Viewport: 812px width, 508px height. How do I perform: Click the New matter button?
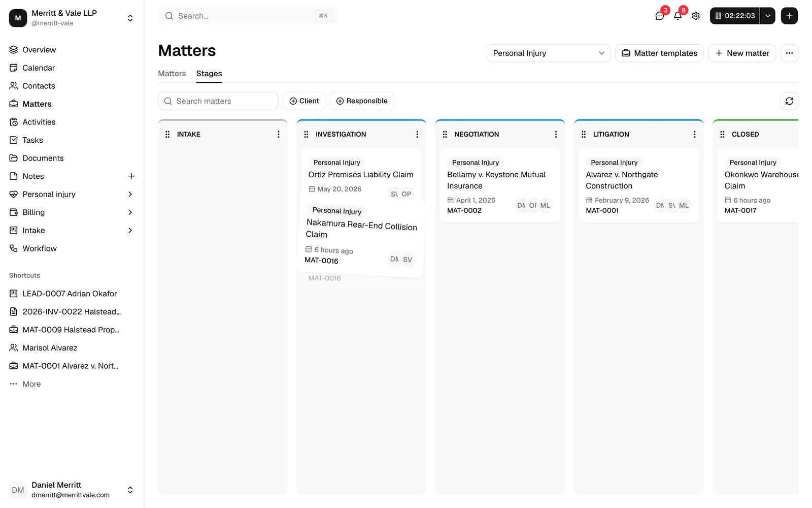pos(742,53)
